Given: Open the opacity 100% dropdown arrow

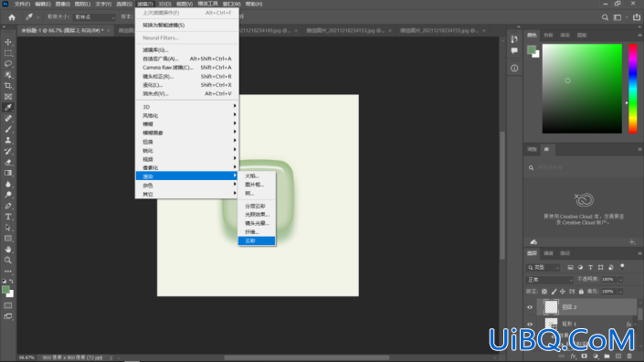Looking at the screenshot, I should (620, 280).
